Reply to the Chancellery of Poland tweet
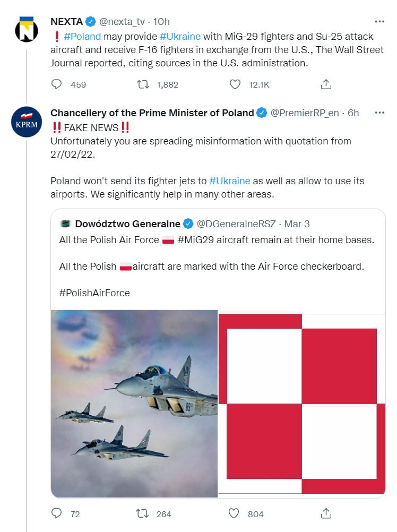Viewport: 397px width, 532px height. tap(57, 513)
